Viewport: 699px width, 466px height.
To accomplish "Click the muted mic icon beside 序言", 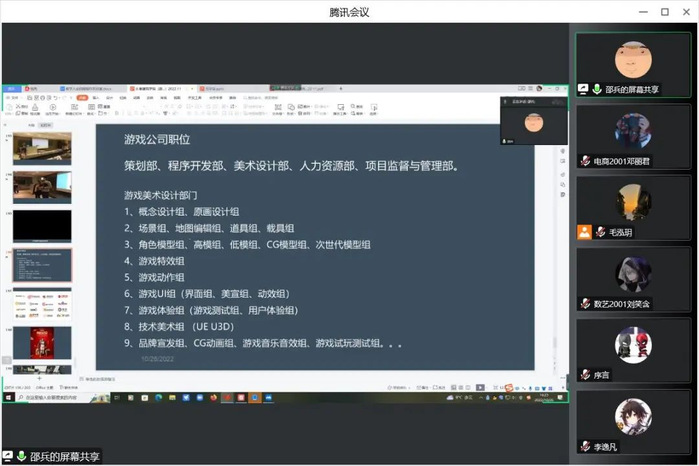I will pos(586,375).
